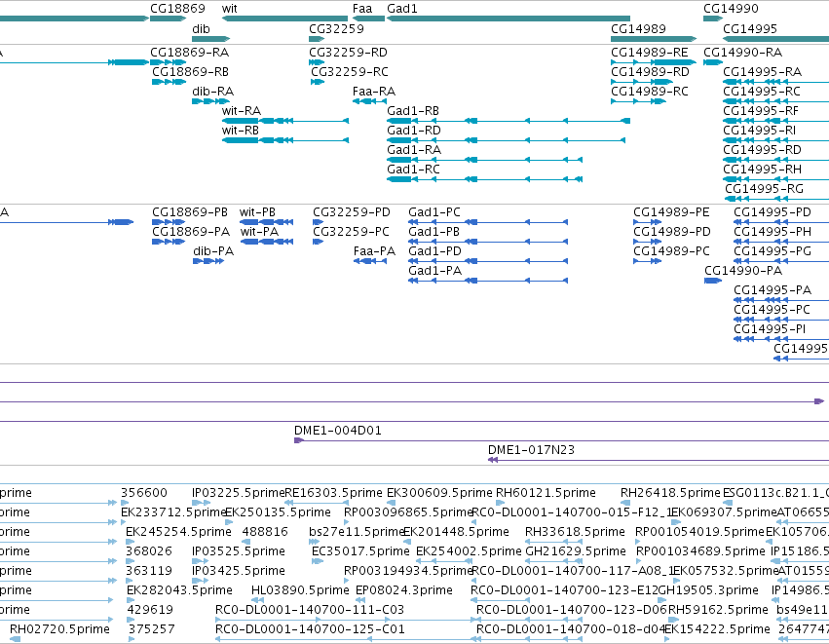
Task: Click the dib-PA protein
Action: [208, 261]
